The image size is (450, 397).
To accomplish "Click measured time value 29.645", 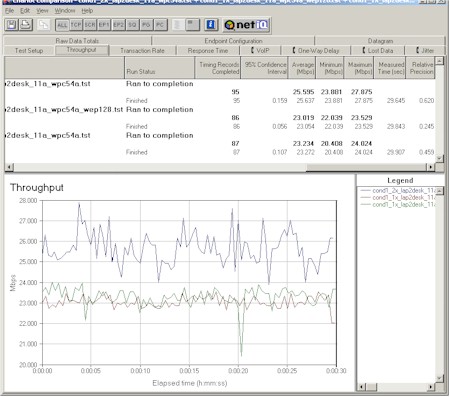I will 396,100.
